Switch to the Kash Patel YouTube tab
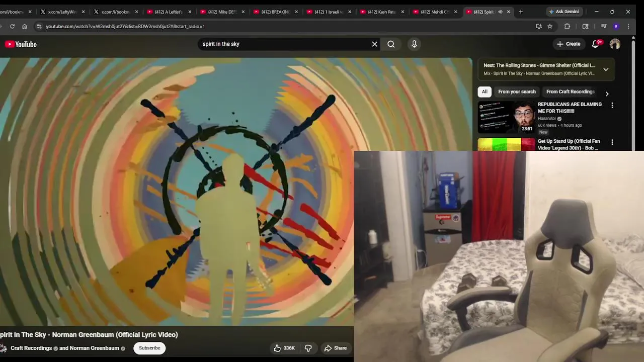This screenshot has height=362, width=644. click(x=381, y=12)
